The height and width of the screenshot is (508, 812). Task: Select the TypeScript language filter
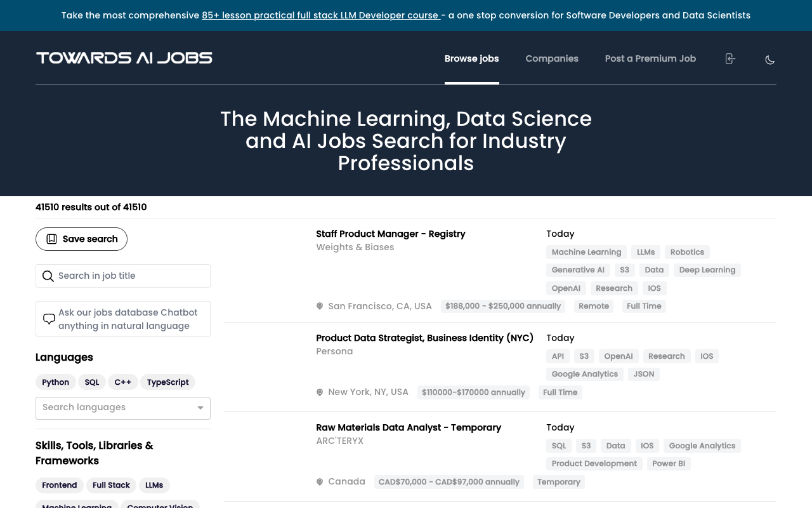167,382
